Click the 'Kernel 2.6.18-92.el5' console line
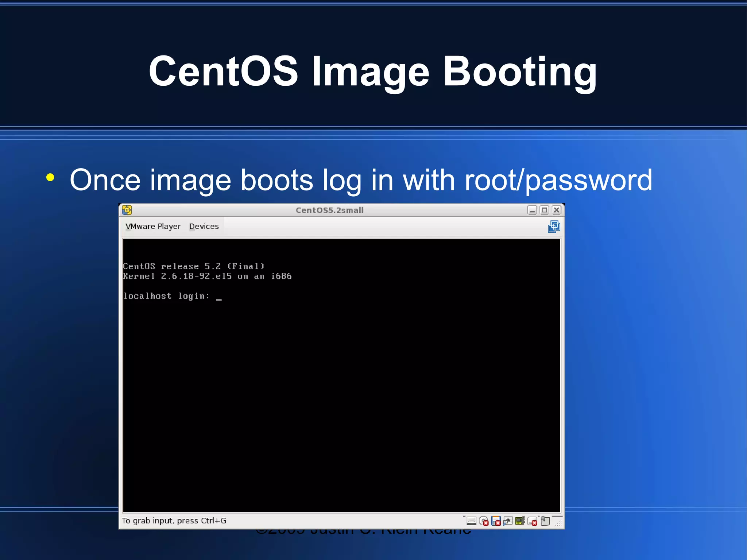The width and height of the screenshot is (747, 560). pyautogui.click(x=208, y=276)
